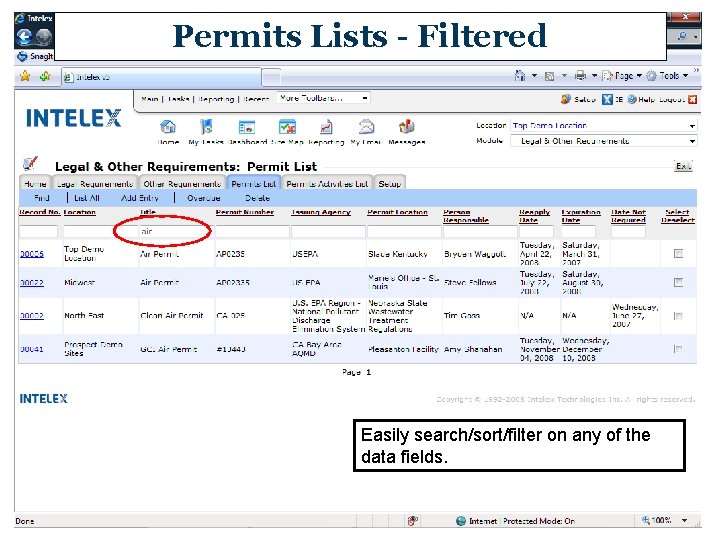Click the Permit Number filter field

click(x=252, y=231)
